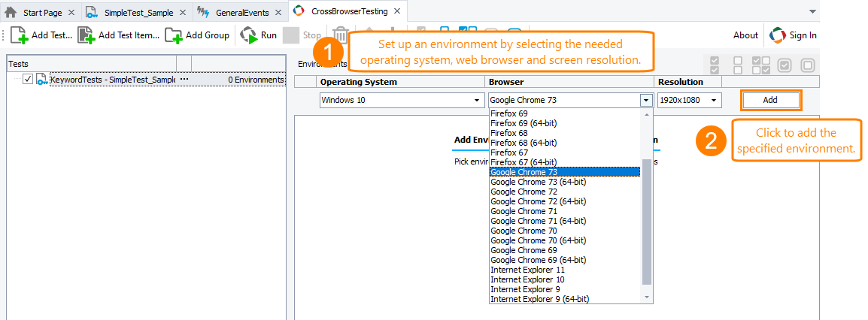Viewport: 868px width, 320px height.
Task: Click the browser list scroll-up arrow
Action: pyautogui.click(x=646, y=114)
